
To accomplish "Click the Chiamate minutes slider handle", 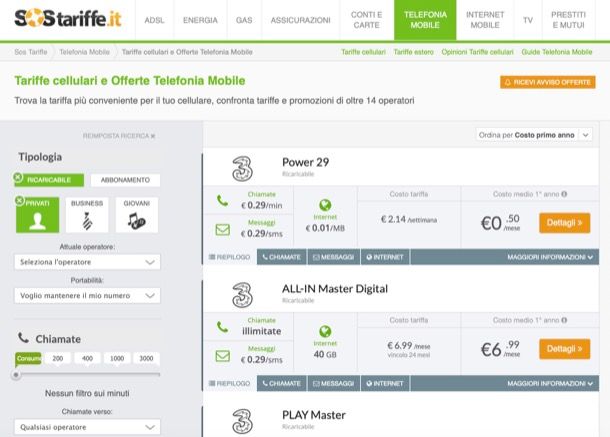I will [16, 375].
